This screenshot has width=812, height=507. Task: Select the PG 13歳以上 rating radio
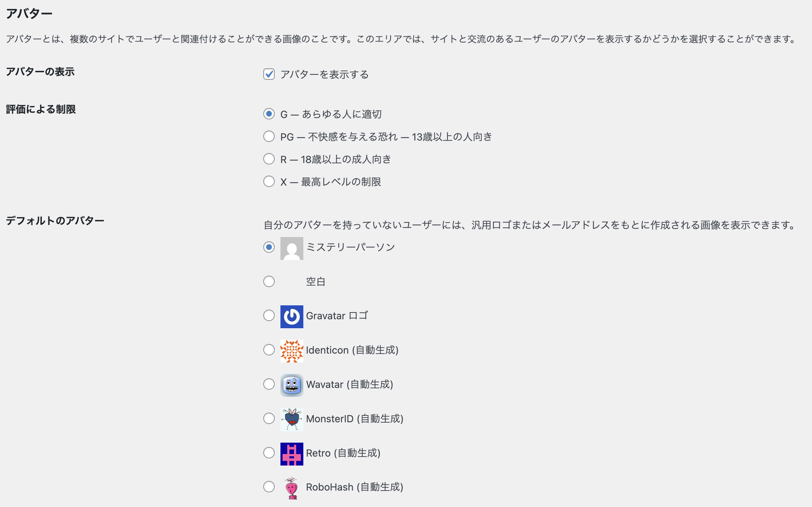[269, 136]
